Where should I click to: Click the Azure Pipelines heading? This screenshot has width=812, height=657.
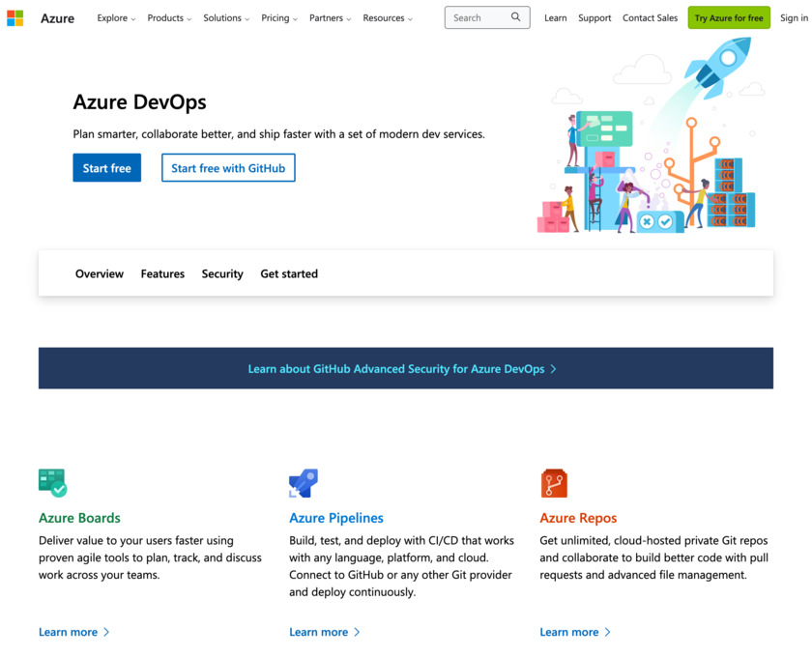pyautogui.click(x=336, y=518)
